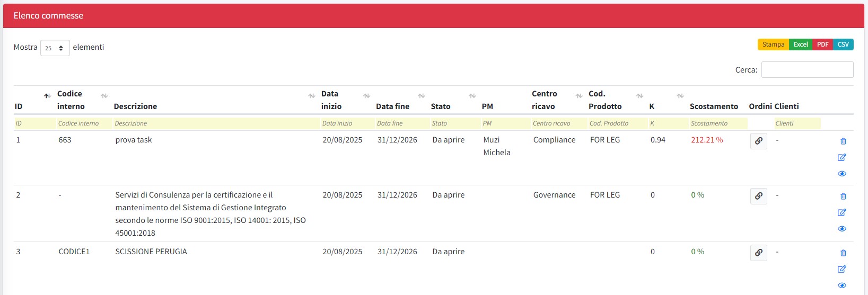Image resolution: width=868 pixels, height=295 pixels.
Task: Edit the Governance commessa with pencil icon
Action: tap(841, 212)
